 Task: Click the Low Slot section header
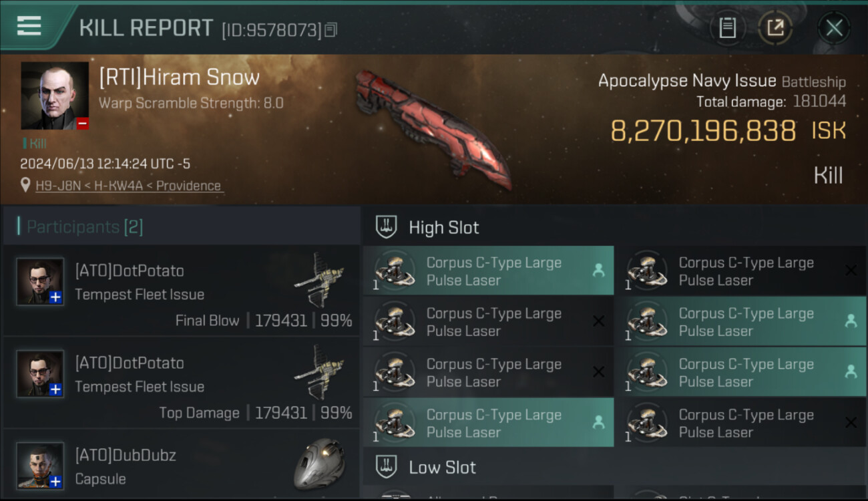tap(442, 468)
